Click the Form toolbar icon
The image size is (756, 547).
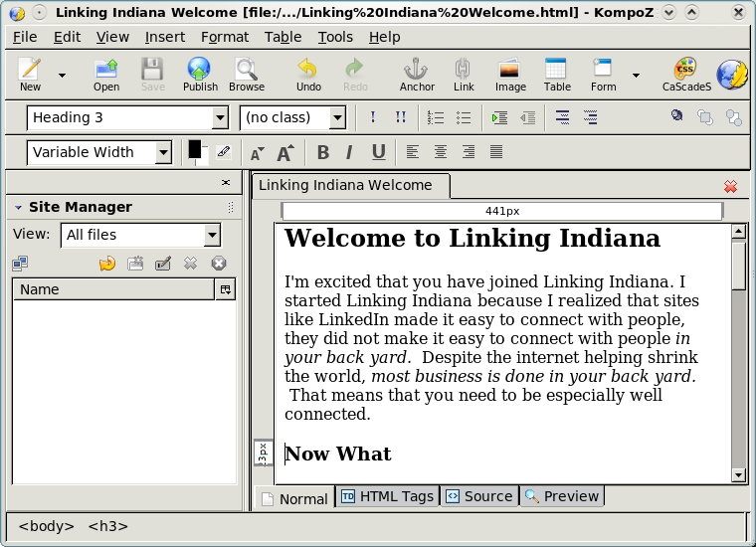(x=603, y=68)
